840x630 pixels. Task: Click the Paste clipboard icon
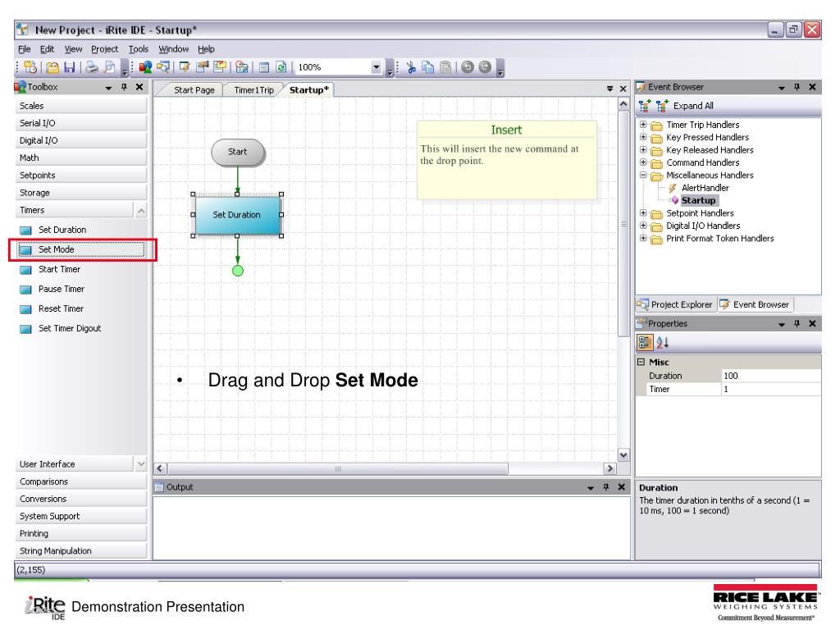(x=445, y=67)
